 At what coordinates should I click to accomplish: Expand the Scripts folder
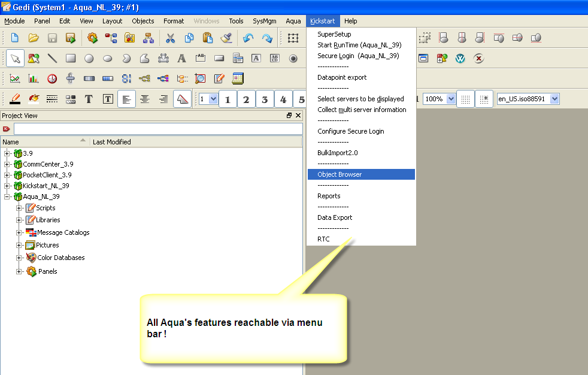click(19, 208)
